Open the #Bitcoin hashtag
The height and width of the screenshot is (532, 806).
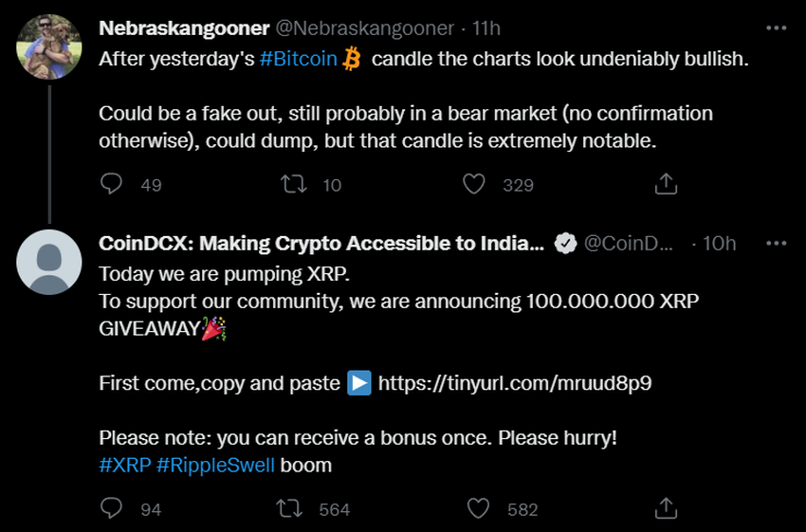click(x=299, y=59)
